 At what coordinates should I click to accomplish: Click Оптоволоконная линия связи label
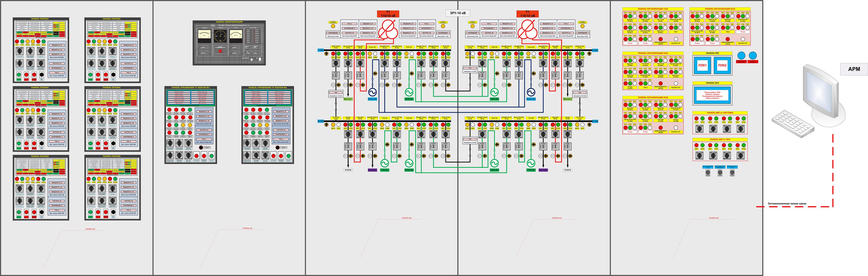(x=787, y=204)
